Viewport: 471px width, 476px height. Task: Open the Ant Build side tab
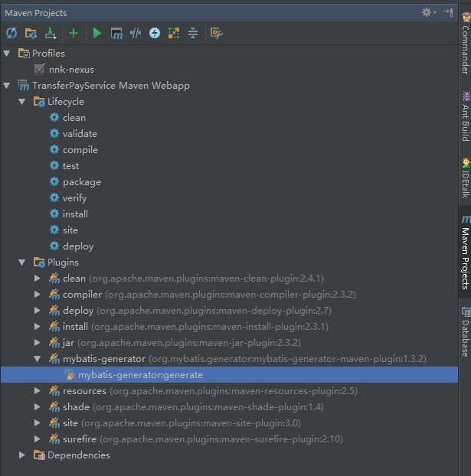(466, 116)
